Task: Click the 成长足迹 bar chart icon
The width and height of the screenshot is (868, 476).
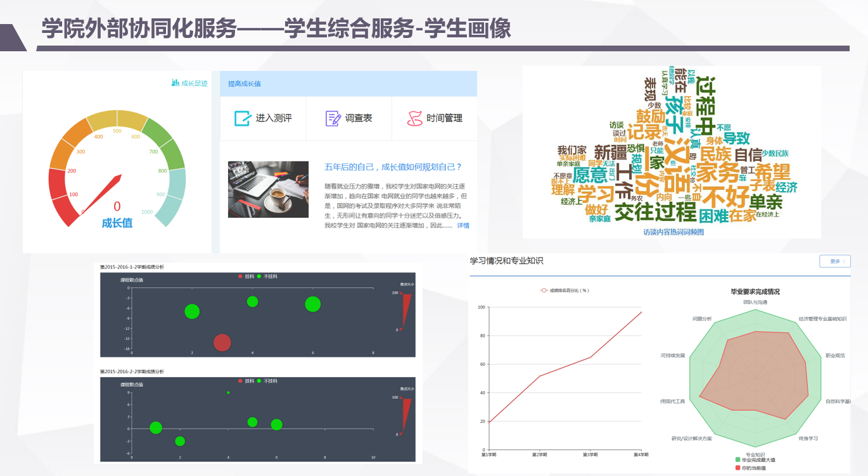Action: tap(176, 83)
